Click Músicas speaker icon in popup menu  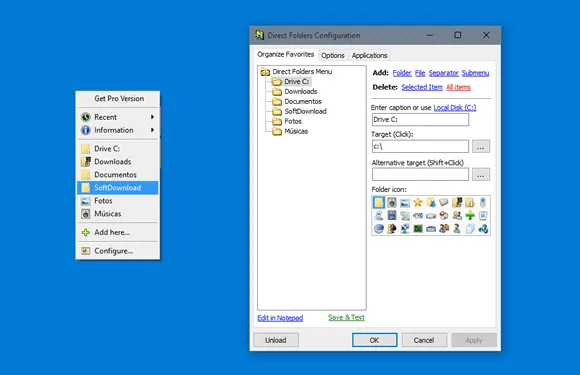[x=85, y=214]
